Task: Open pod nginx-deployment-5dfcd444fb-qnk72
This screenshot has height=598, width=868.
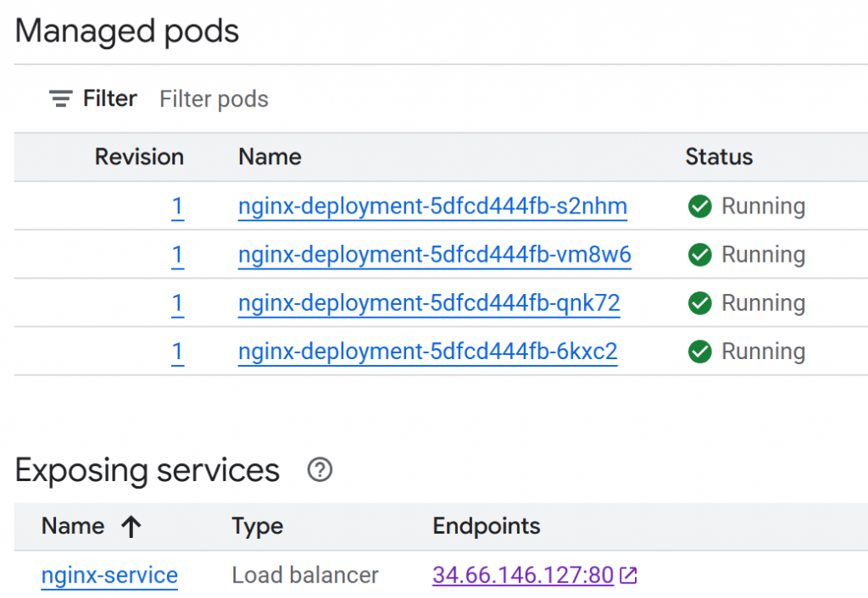Action: 429,303
